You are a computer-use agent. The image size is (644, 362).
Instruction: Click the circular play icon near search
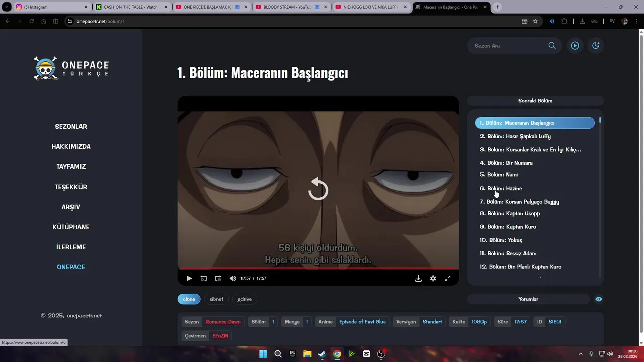coord(575,46)
